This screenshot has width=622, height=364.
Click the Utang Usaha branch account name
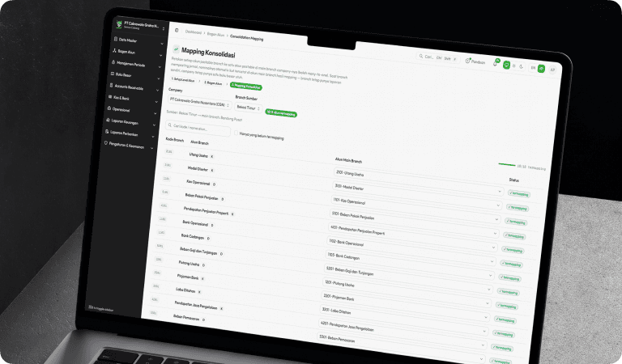198,155
